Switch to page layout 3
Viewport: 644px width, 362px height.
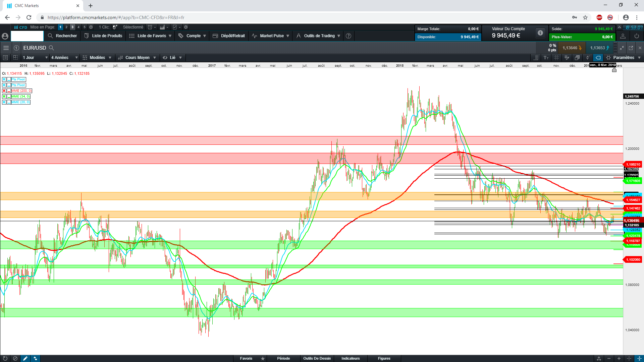pos(72,27)
